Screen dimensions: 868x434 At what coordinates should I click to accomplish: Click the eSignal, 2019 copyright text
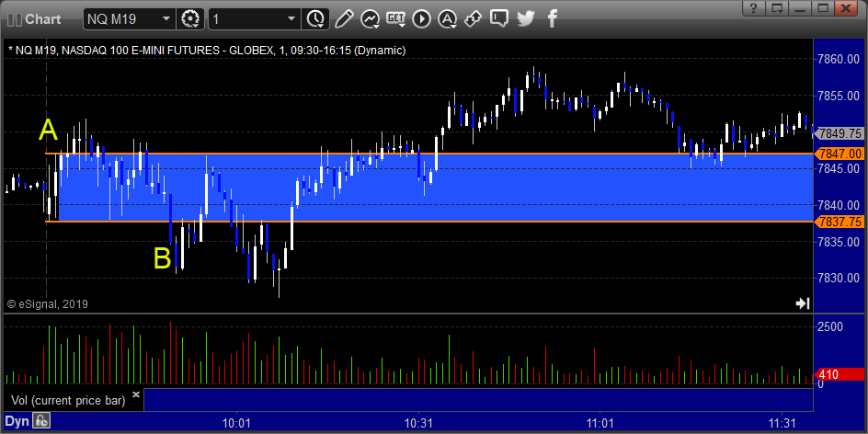(x=48, y=304)
